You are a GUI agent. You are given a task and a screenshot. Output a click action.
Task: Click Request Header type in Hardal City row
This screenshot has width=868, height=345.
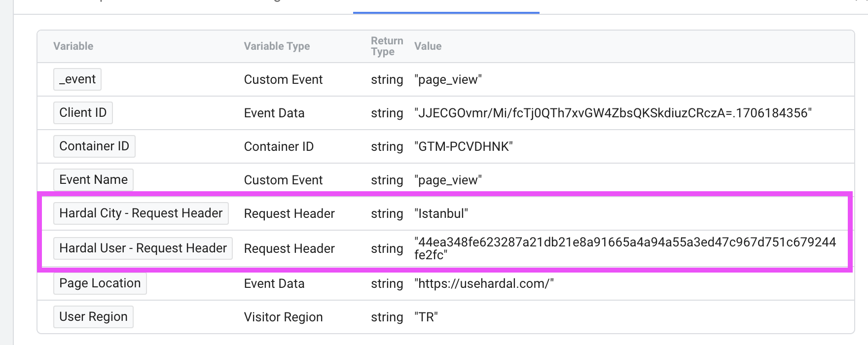[x=289, y=213]
